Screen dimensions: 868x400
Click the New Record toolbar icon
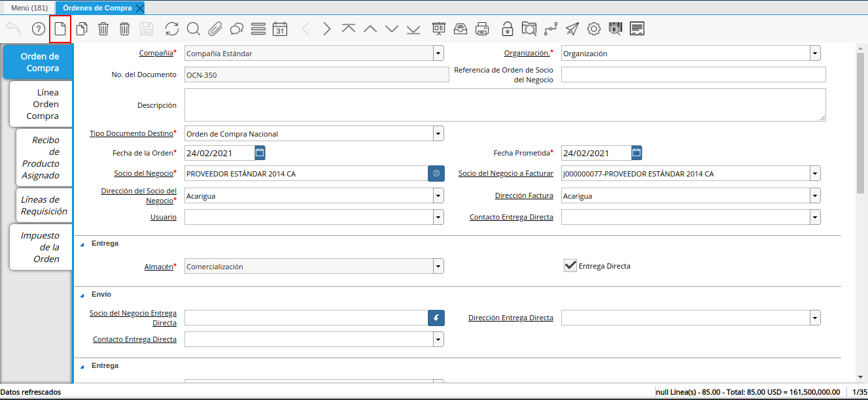(60, 29)
